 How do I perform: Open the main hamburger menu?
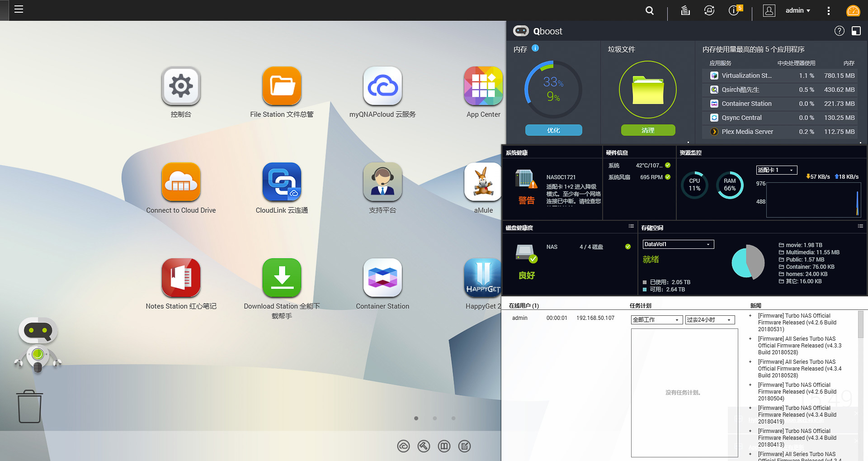point(19,10)
